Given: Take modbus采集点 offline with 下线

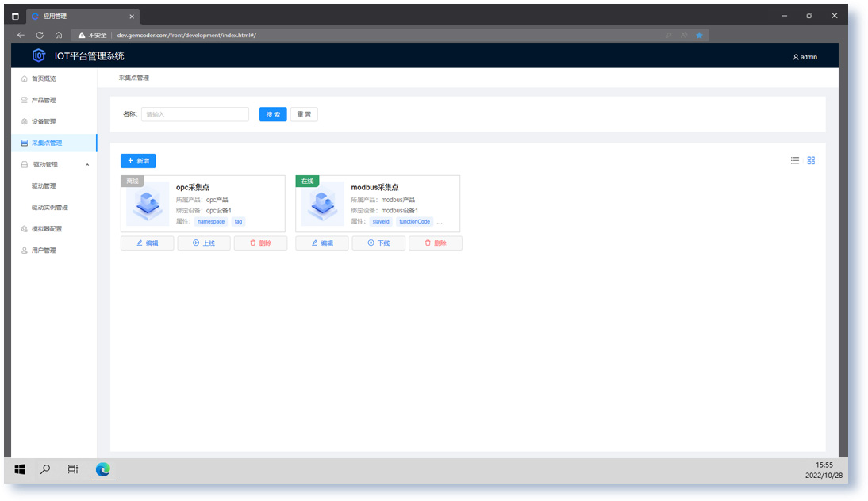Looking at the screenshot, I should click(378, 243).
